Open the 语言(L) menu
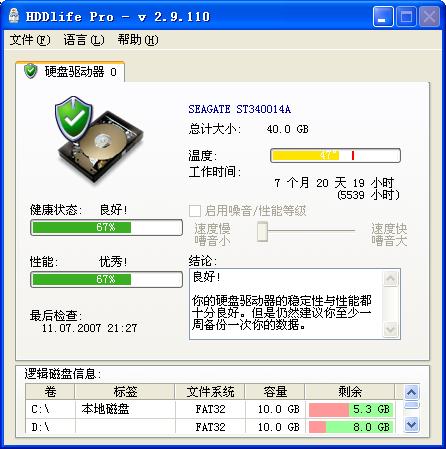 point(84,40)
